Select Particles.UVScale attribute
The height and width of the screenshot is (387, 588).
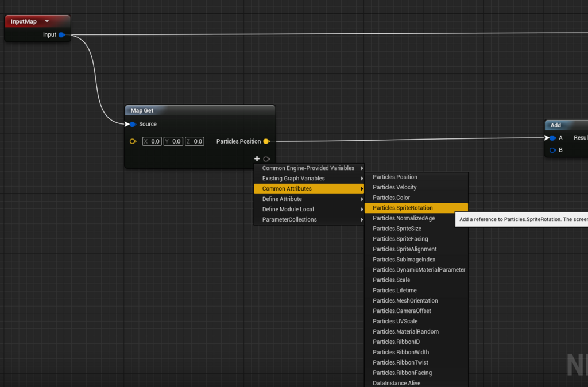[x=416, y=322]
